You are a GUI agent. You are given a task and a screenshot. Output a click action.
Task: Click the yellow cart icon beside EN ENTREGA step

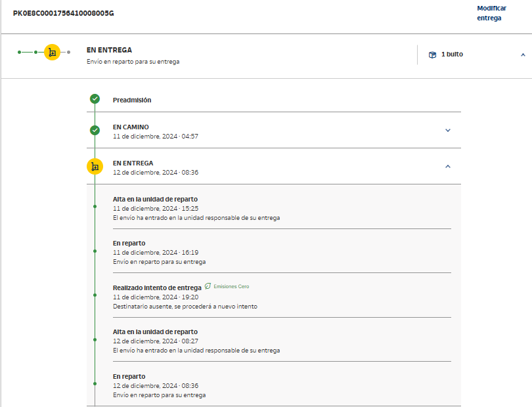pyautogui.click(x=95, y=167)
